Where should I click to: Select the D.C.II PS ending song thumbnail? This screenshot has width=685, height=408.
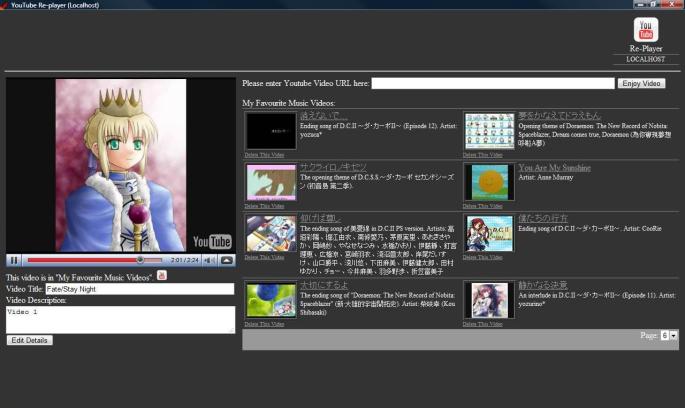pyautogui.click(x=271, y=233)
